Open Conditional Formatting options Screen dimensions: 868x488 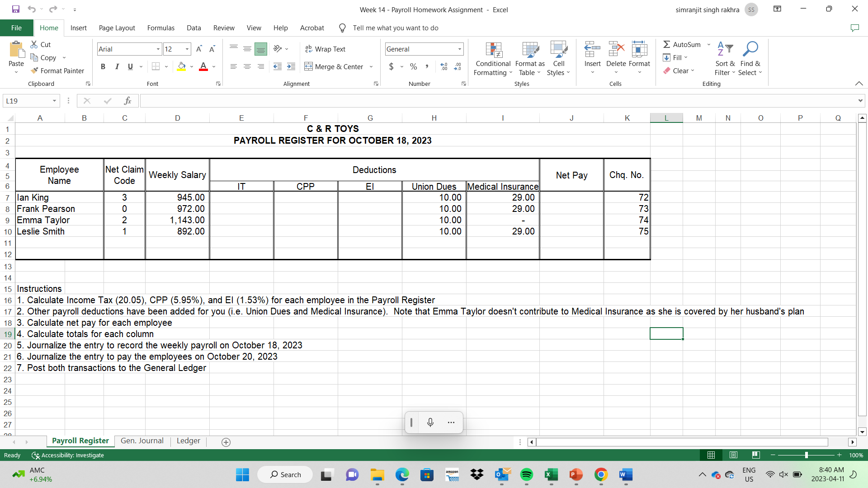click(x=493, y=58)
